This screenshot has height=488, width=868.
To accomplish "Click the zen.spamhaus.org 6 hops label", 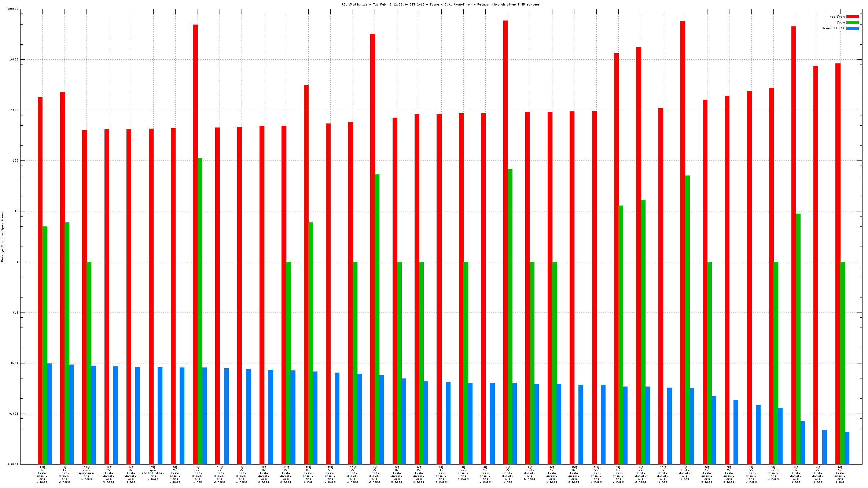I will [87, 473].
